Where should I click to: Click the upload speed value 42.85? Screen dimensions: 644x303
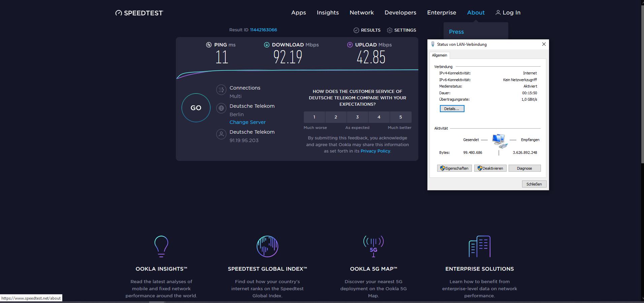click(x=371, y=57)
